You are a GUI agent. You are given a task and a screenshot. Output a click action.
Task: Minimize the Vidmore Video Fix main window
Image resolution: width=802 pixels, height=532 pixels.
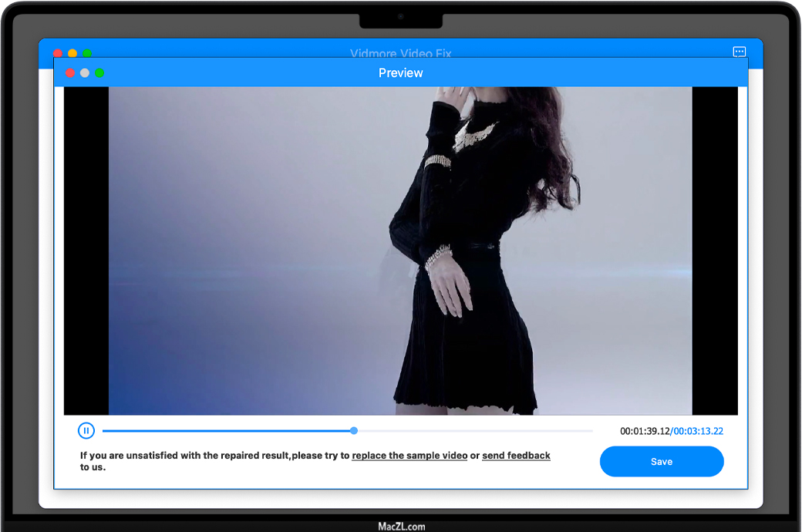72,52
